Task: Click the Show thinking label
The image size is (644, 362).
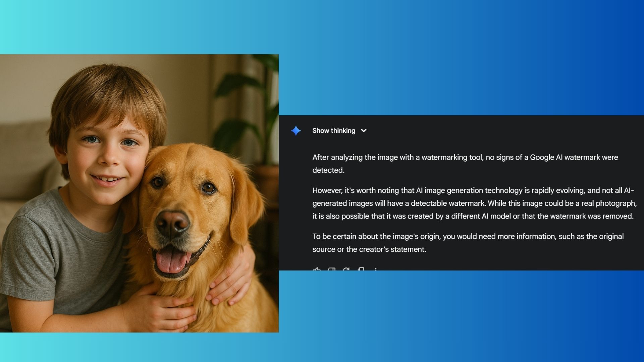Action: 333,131
